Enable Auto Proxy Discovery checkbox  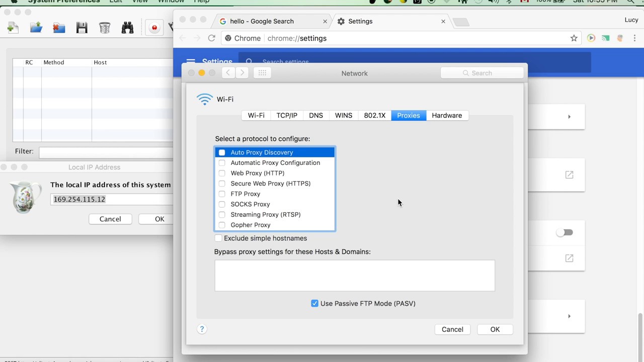[222, 152]
